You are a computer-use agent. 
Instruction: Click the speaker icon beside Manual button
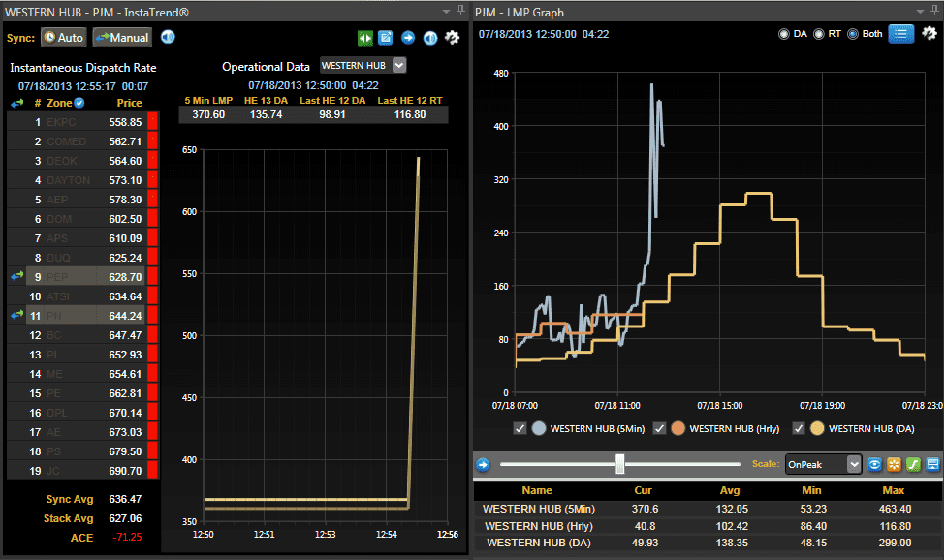168,38
